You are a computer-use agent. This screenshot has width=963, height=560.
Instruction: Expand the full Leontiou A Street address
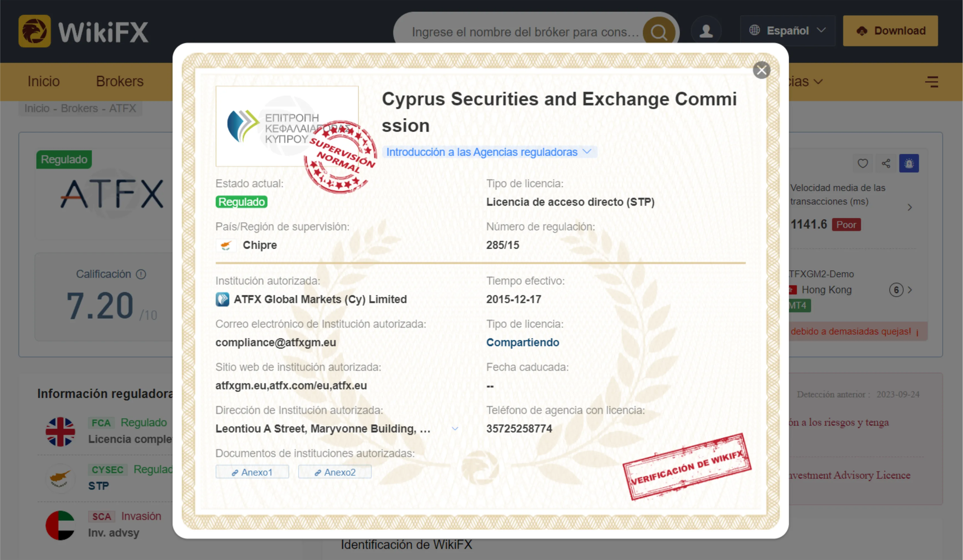(x=455, y=429)
